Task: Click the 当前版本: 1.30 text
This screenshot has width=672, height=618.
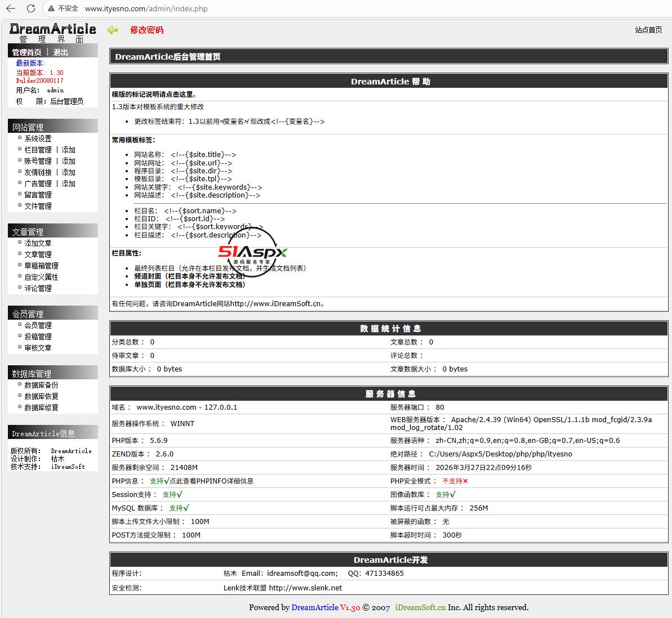Action: click(x=39, y=73)
